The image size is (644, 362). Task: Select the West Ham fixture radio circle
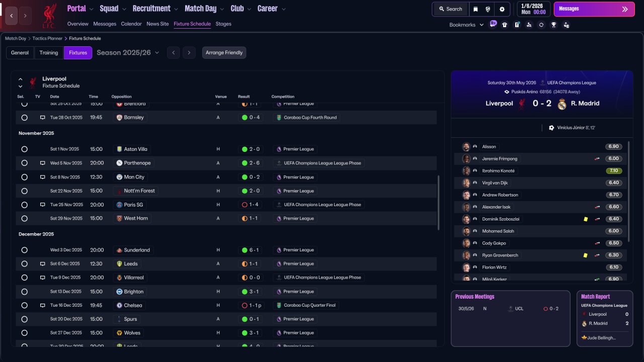[x=24, y=219]
